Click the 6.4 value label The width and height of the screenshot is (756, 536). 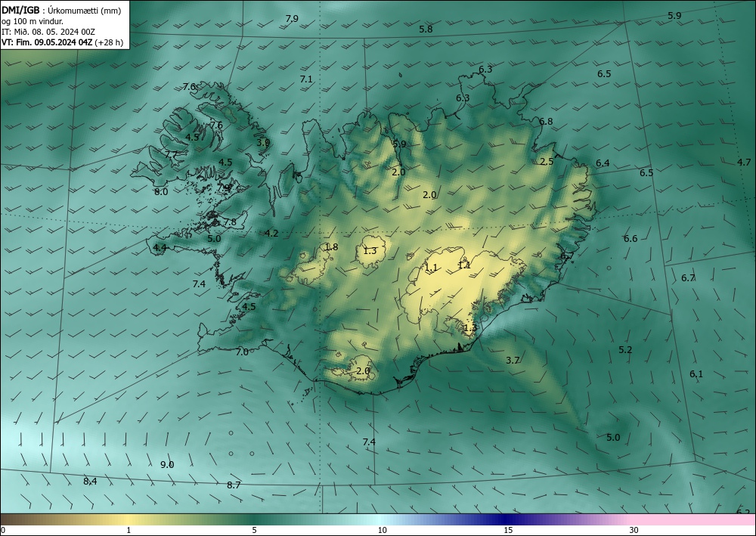point(603,163)
